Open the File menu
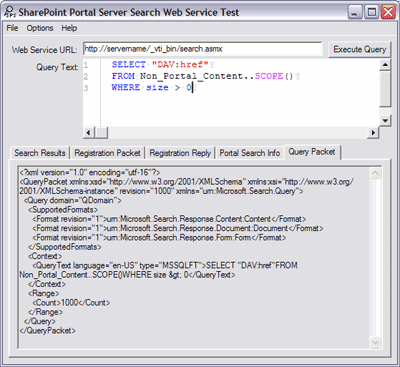This screenshot has height=367, width=400. tap(12, 28)
